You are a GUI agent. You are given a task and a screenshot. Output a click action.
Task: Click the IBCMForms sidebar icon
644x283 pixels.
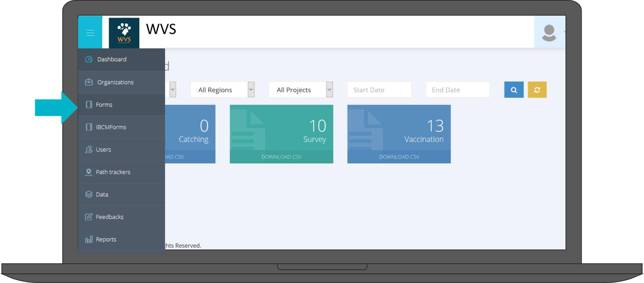coord(89,127)
